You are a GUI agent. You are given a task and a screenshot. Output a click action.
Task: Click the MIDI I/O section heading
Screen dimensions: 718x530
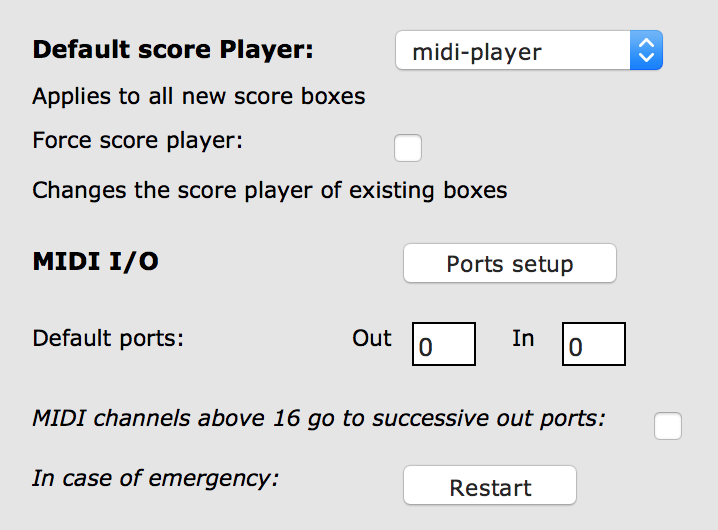pos(96,262)
